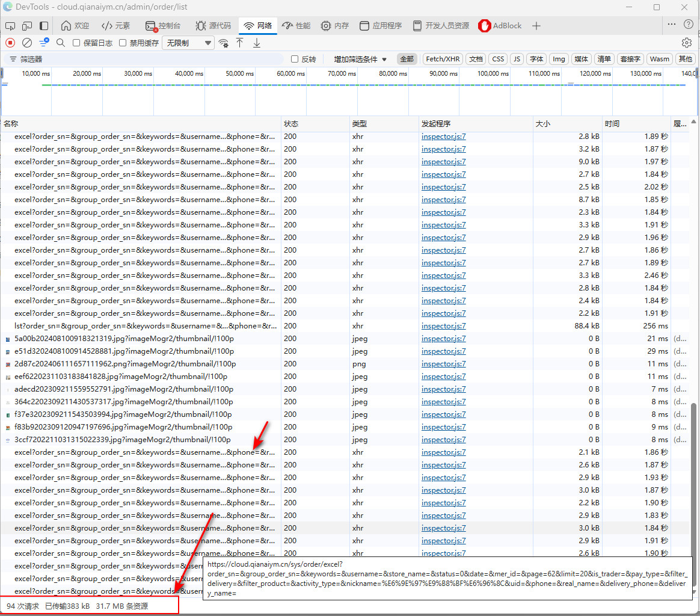Stop recording network log
Screen dimensions: 700x616
(x=10, y=43)
